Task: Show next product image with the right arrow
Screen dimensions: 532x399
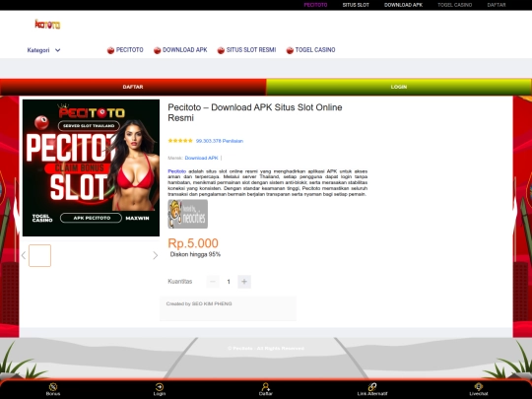Action: point(156,255)
